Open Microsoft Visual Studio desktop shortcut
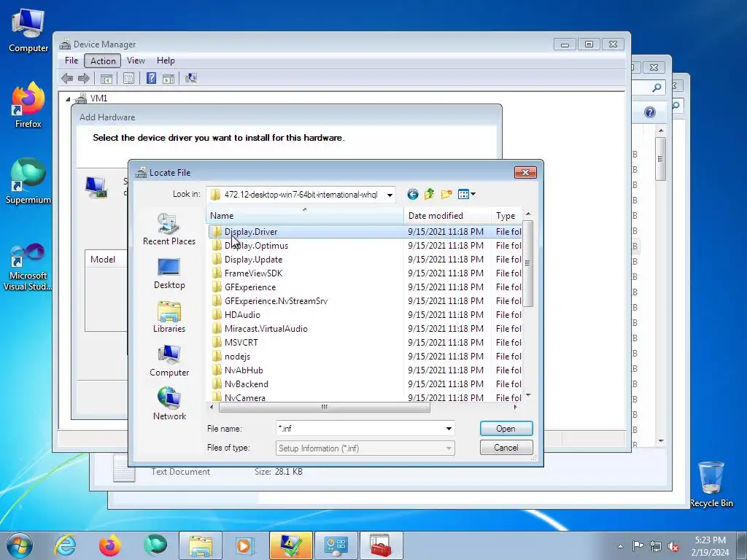Image resolution: width=747 pixels, height=560 pixels. tap(28, 267)
